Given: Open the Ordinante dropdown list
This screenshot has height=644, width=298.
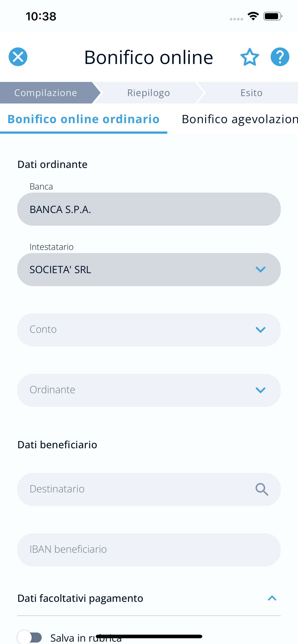Looking at the screenshot, I should pyautogui.click(x=149, y=390).
